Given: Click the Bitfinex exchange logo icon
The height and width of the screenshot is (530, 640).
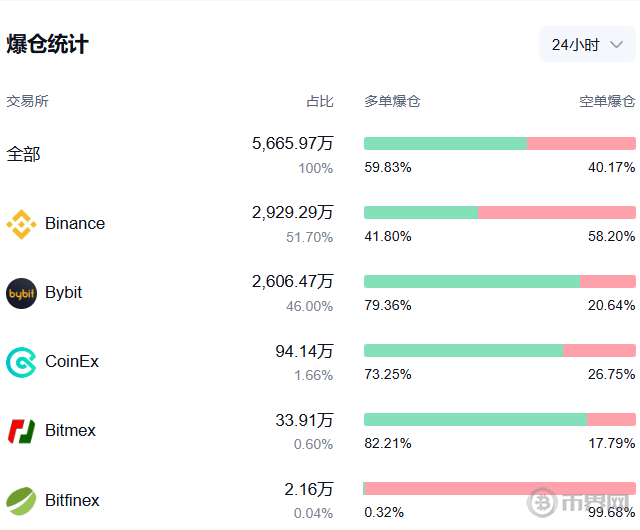Looking at the screenshot, I should (21, 500).
